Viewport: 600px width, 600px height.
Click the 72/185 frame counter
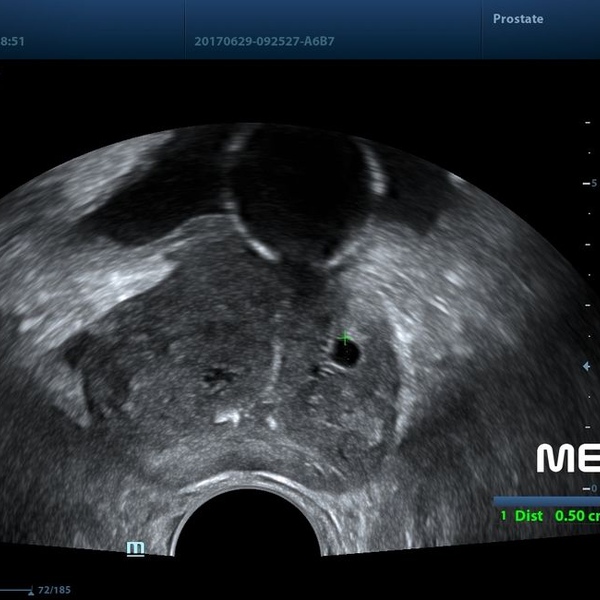tap(54, 590)
